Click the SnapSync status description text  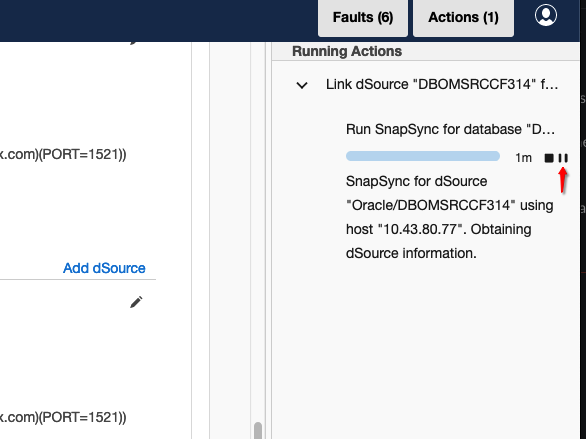[x=450, y=217]
